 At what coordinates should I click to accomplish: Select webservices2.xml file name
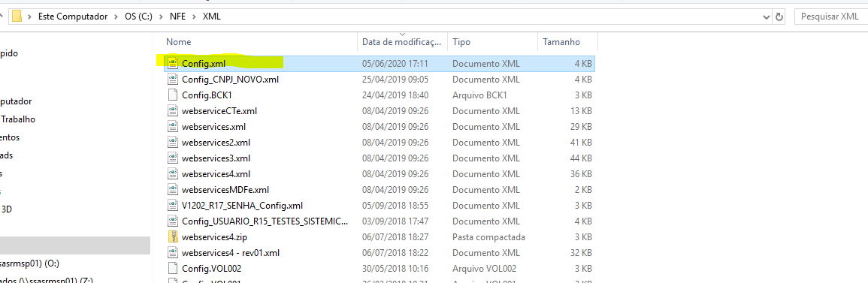(216, 143)
